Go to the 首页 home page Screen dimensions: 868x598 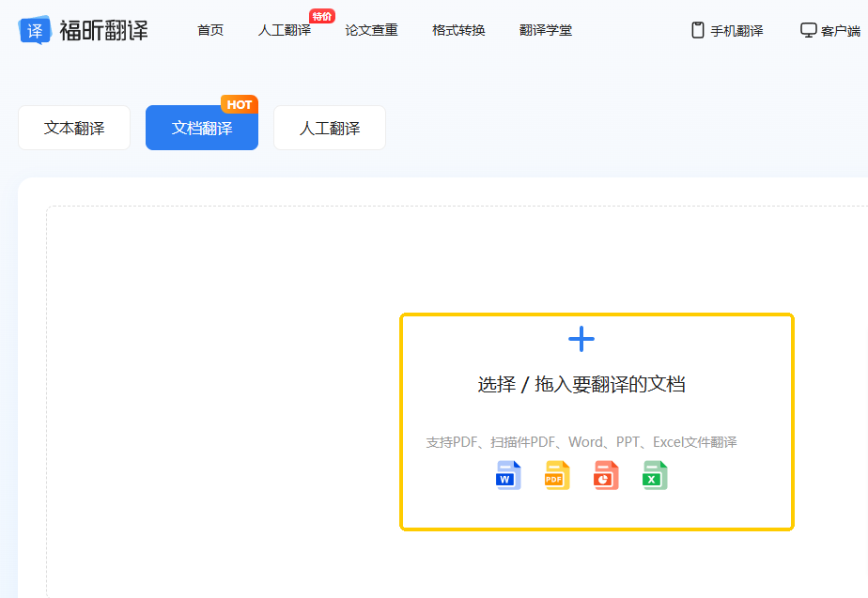(x=210, y=30)
